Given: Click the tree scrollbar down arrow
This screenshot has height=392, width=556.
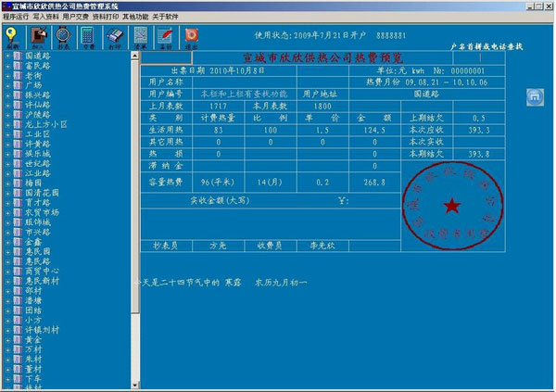Looking at the screenshot, I should pos(134,385).
